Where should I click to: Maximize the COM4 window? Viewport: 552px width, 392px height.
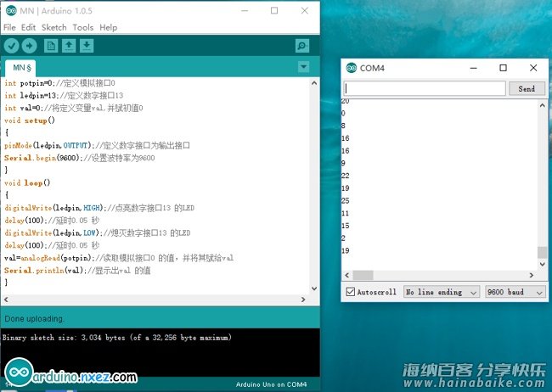pos(504,68)
